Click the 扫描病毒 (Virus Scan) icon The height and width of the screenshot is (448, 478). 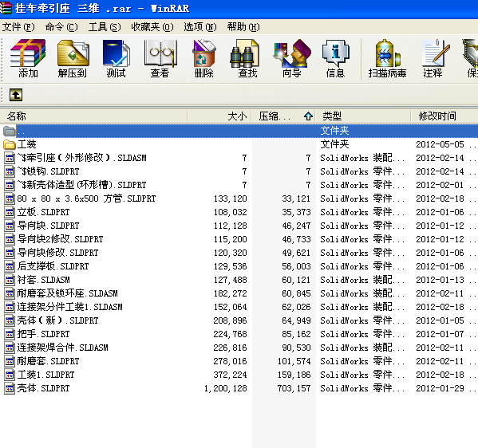click(387, 58)
